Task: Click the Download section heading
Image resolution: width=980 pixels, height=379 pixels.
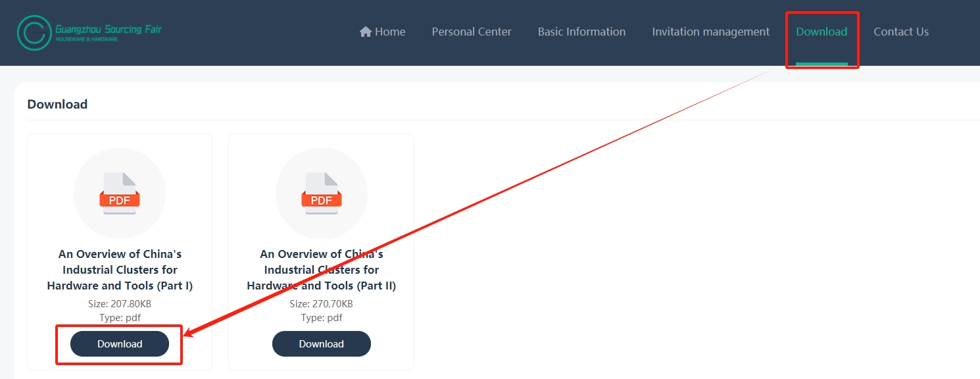Action: [x=57, y=104]
